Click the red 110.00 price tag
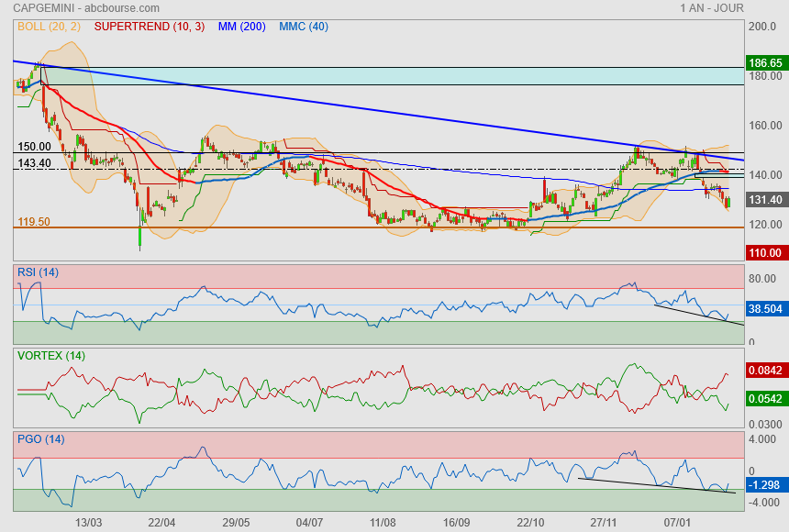 coord(765,252)
